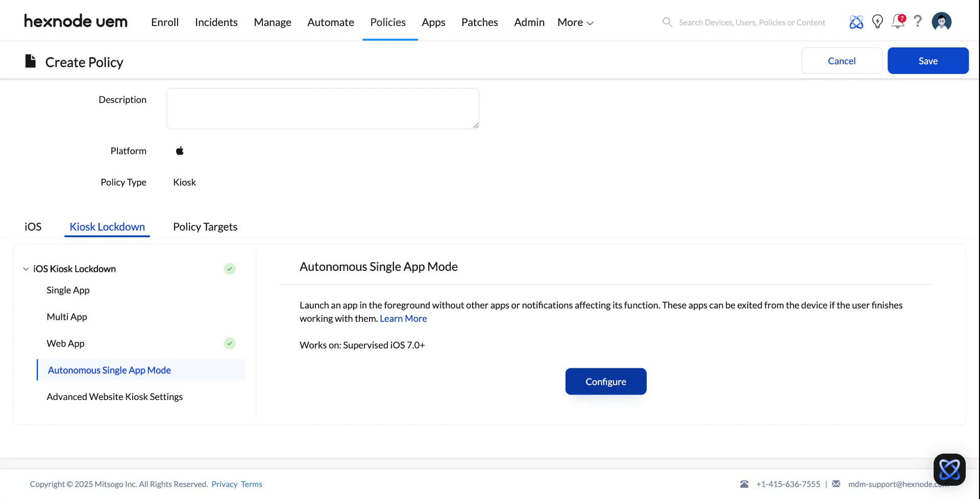
Task: Click the checkmark badge on iOS Kiosk Lockdown
Action: click(230, 269)
